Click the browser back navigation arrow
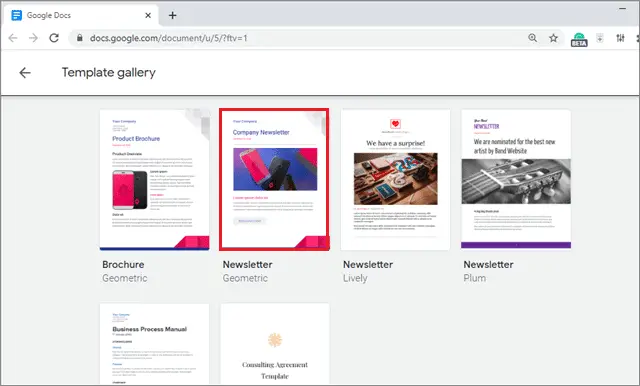Viewport: 640px width, 386px height. (x=13, y=38)
